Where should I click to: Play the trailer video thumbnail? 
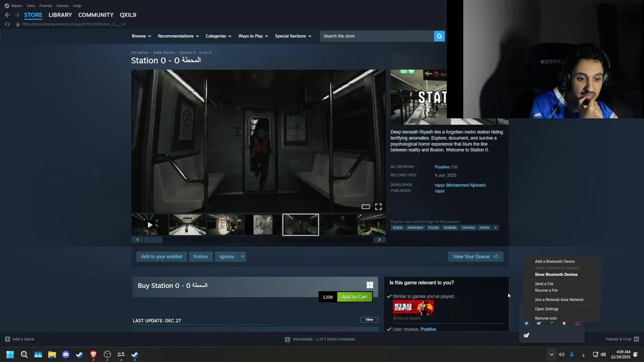pyautogui.click(x=149, y=225)
